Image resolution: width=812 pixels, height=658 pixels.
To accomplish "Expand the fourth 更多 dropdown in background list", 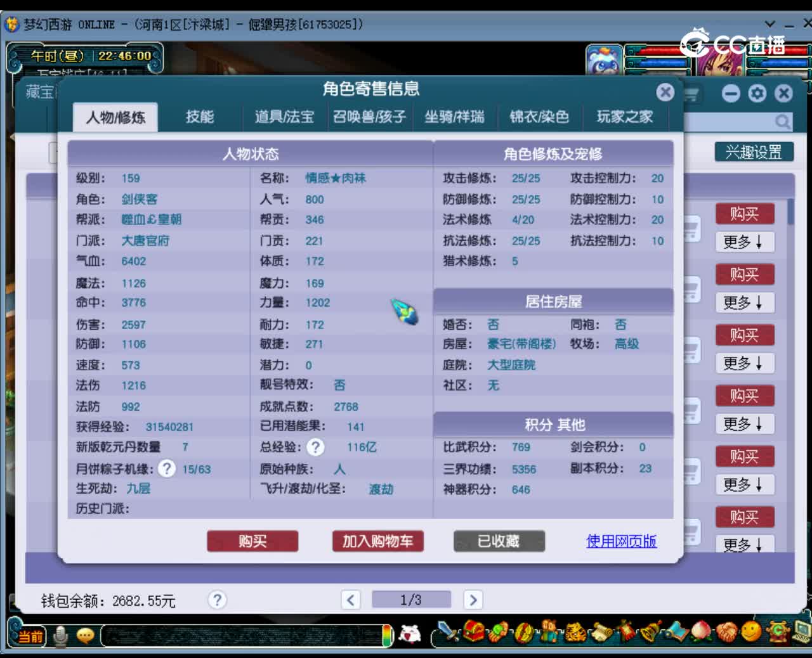I will pyautogui.click(x=745, y=424).
